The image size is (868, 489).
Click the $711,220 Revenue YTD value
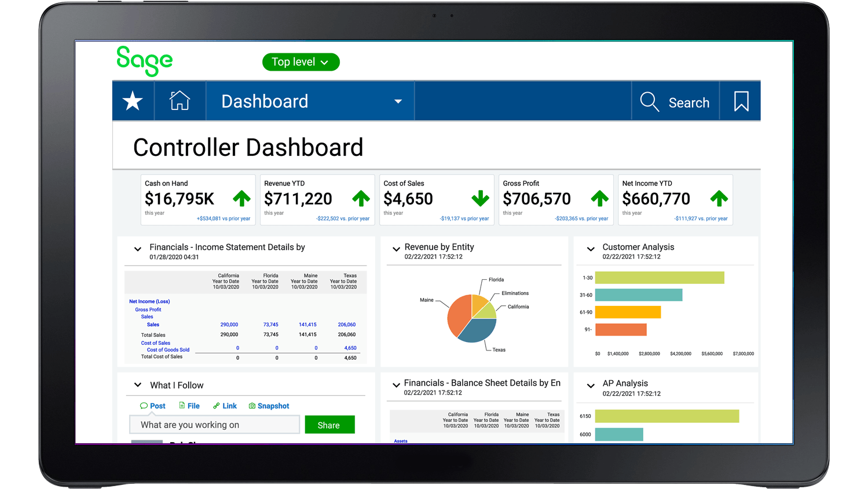(298, 199)
